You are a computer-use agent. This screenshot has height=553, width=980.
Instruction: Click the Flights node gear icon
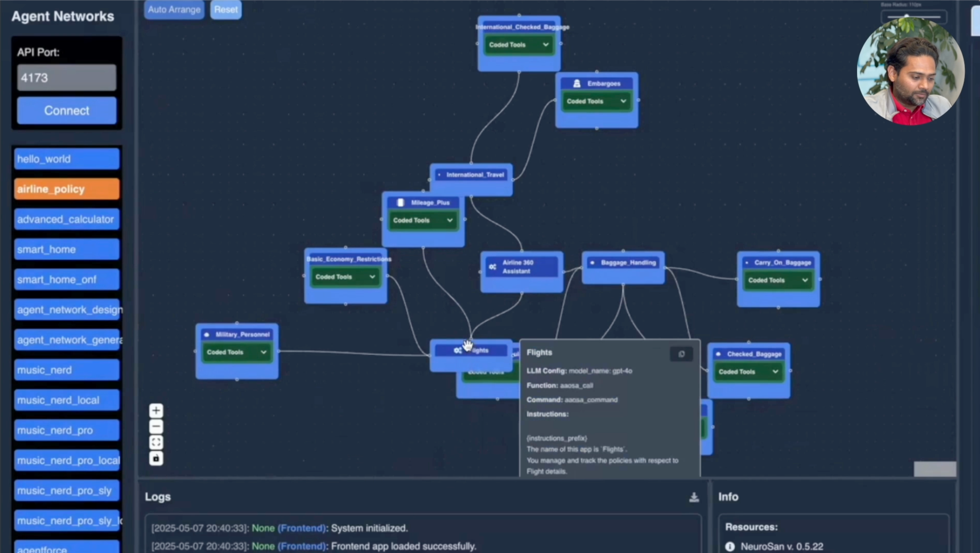click(458, 350)
